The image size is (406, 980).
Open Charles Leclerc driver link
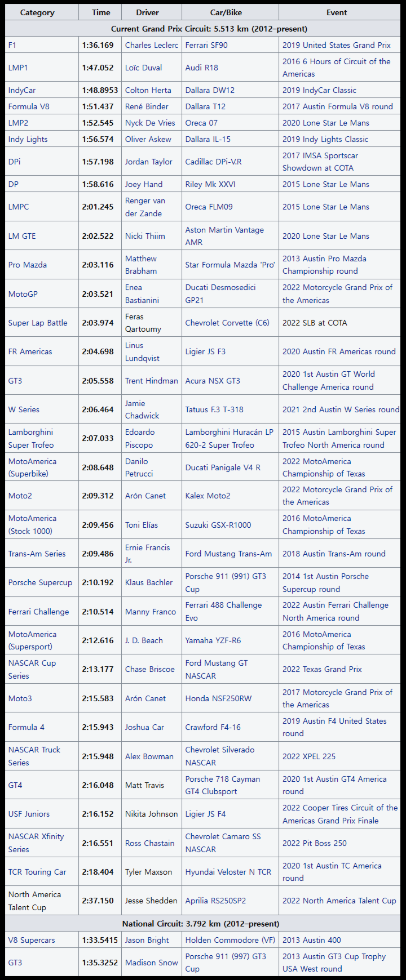(152, 45)
